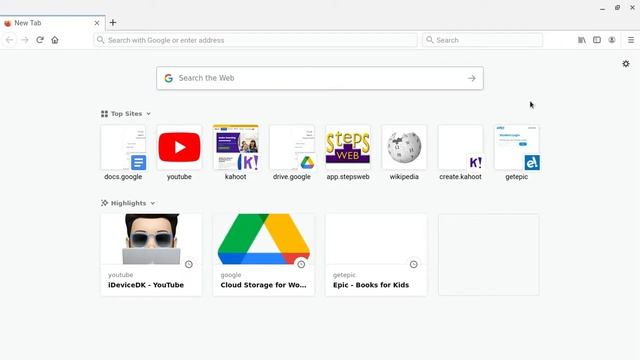640x360 pixels.
Task: Open new tab settings gear
Action: click(626, 64)
